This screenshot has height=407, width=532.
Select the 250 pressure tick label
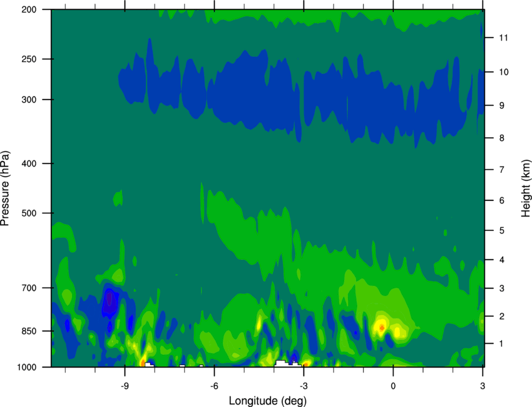29,59
